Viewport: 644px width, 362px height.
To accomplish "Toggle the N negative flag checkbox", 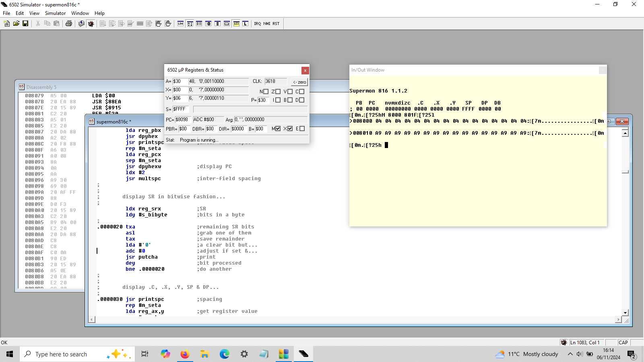I will pos(266,92).
